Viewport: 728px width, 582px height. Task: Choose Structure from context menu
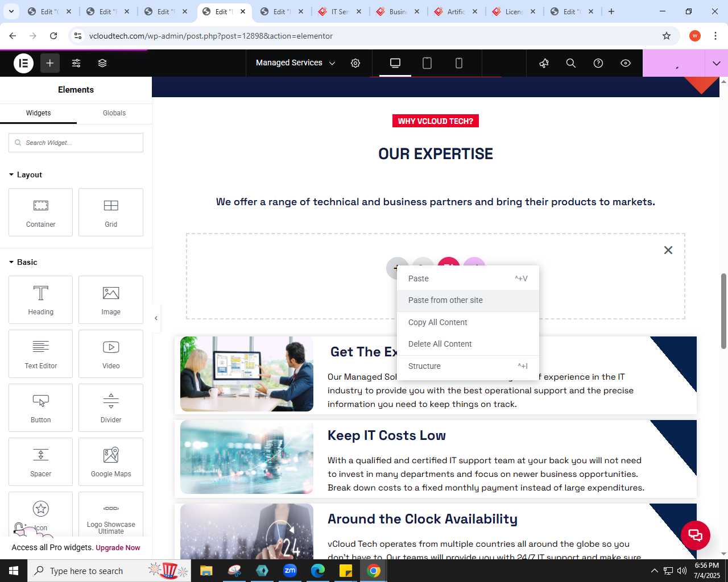468,366
